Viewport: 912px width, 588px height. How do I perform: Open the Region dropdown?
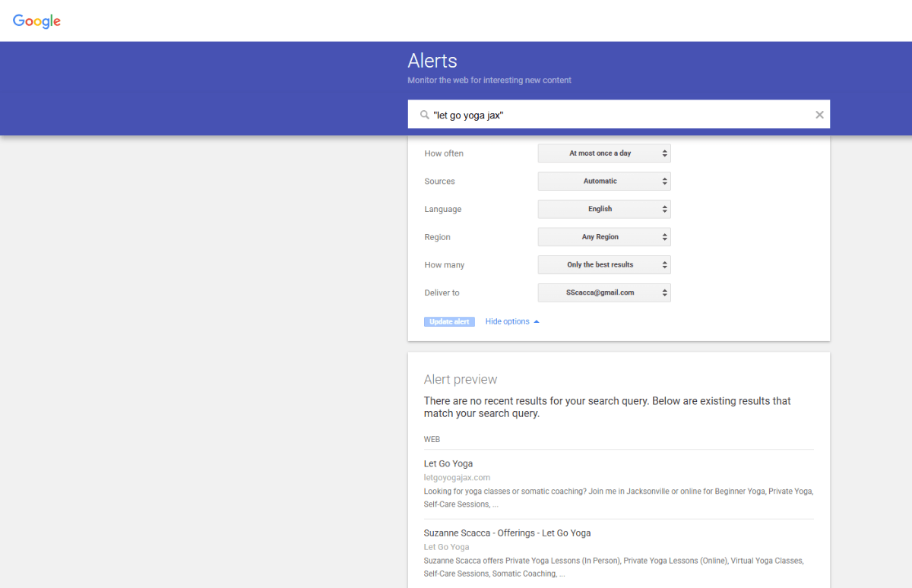pos(604,236)
